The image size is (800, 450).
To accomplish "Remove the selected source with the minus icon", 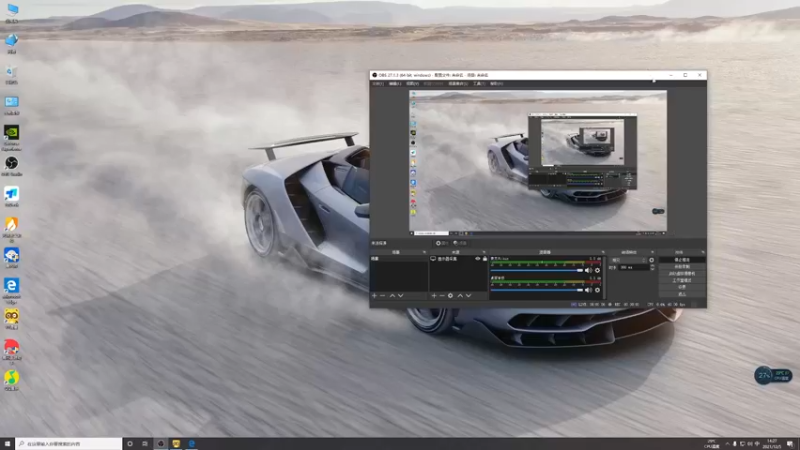I will [442, 296].
